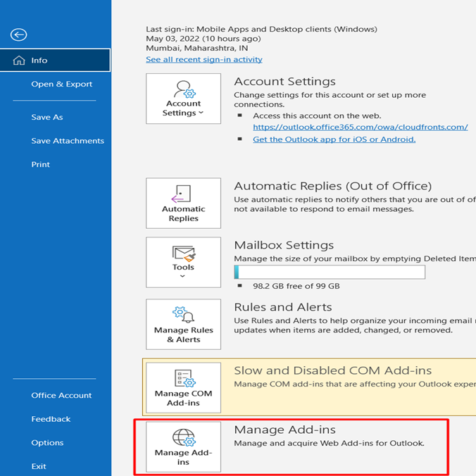Click the Manage COM Add-ins list-gear icon
476x476 pixels.
click(x=185, y=378)
